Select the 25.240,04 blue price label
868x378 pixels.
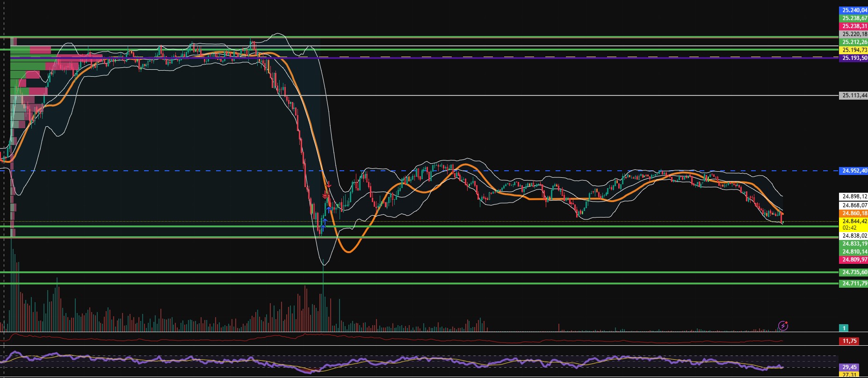click(x=854, y=10)
